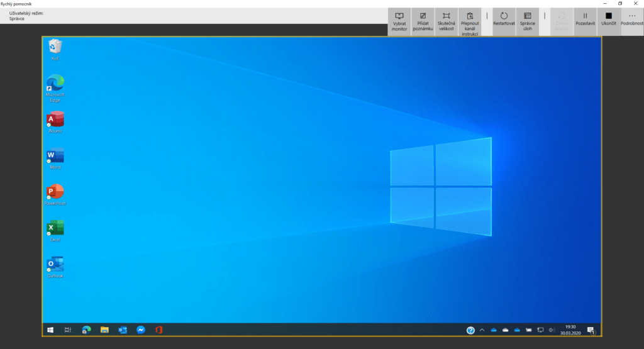Expand hidden system tray icons chevron
The image size is (644, 349).
[x=482, y=330]
